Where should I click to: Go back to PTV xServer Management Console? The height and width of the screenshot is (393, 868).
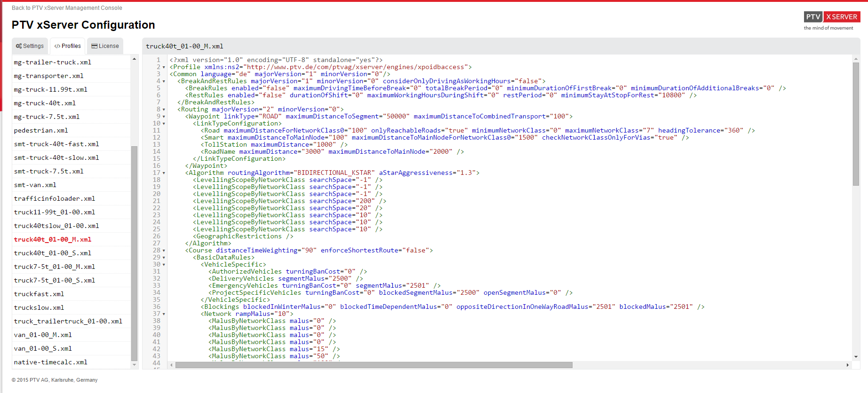[x=67, y=8]
